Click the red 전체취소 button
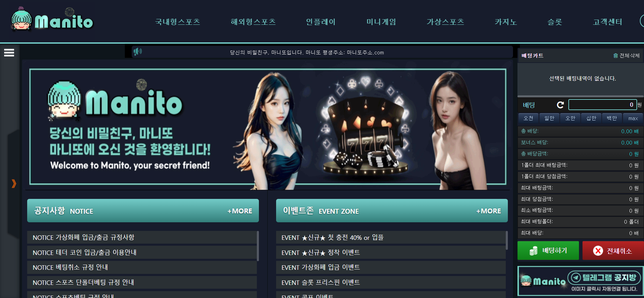Screen dimensions: 644x298 613,251
